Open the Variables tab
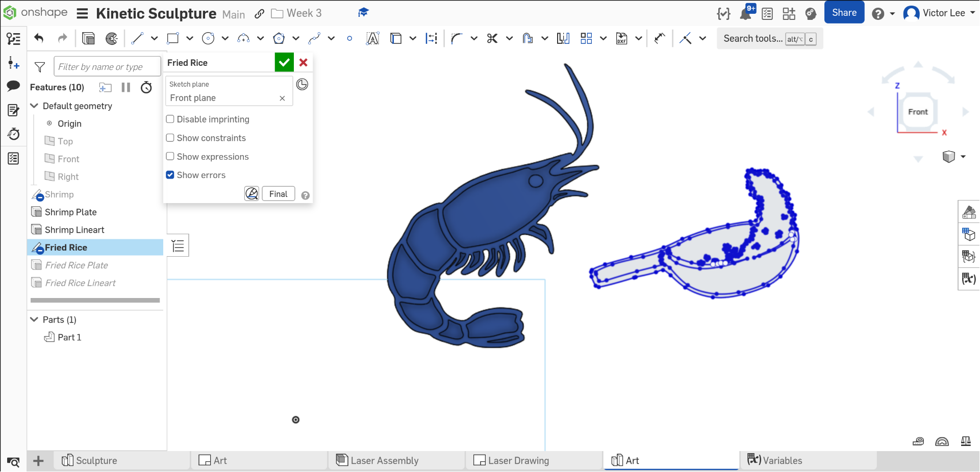The height and width of the screenshot is (472, 980). (x=782, y=461)
